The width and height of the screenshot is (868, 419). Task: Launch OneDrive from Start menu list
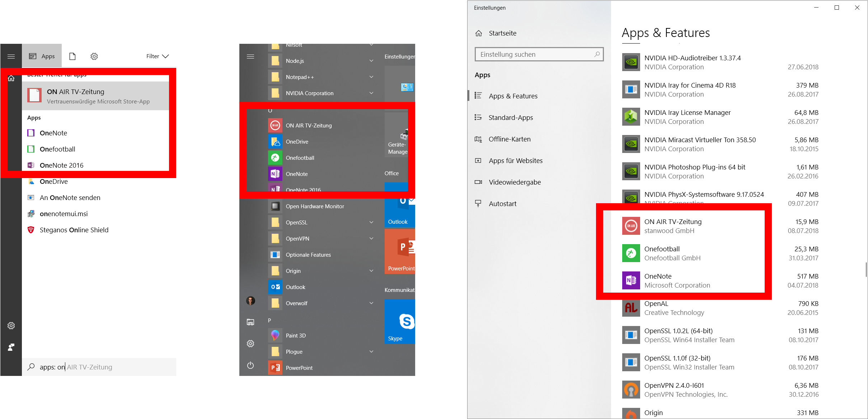pyautogui.click(x=321, y=141)
